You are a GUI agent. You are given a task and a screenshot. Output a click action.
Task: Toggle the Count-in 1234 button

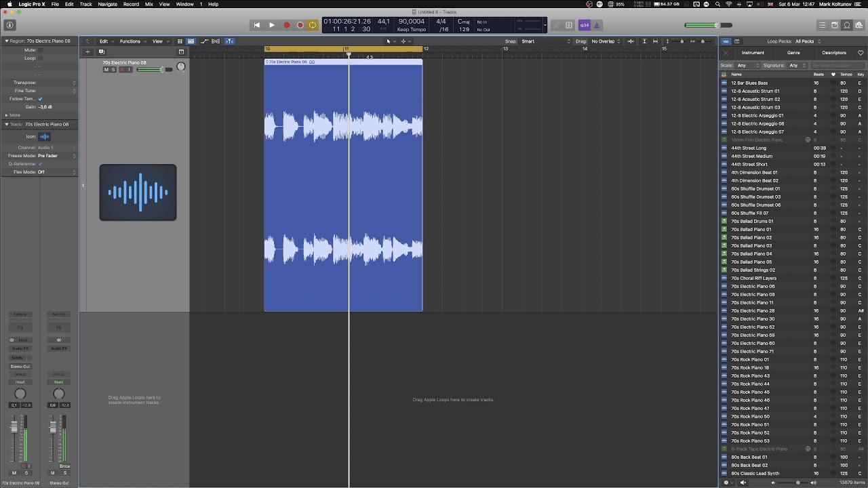click(584, 25)
